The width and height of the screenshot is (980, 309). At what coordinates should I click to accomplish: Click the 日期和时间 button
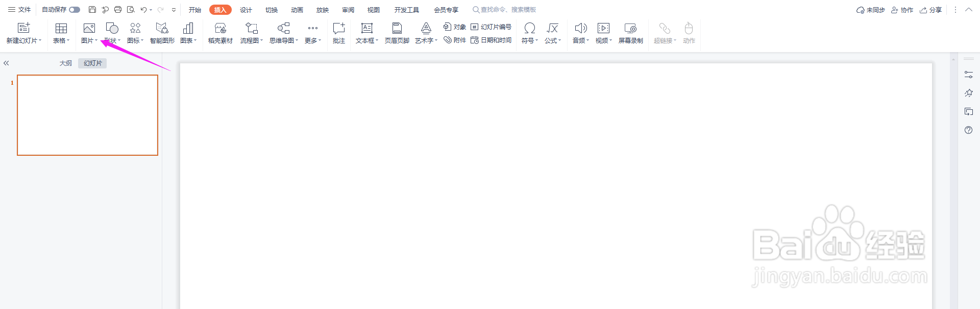(491, 40)
